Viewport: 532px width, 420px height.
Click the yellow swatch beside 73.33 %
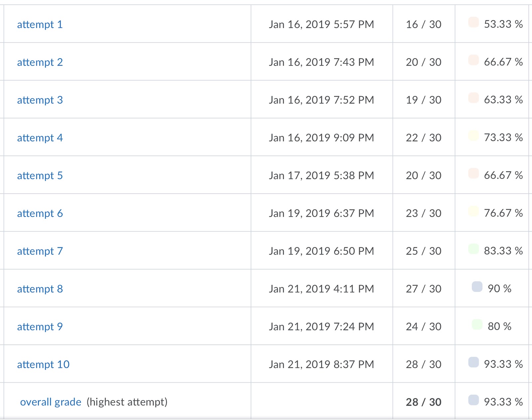[x=473, y=136]
